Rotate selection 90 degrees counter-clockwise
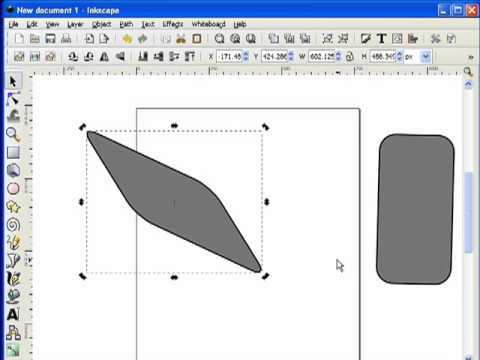Image resolution: width=480 pixels, height=360 pixels. (73, 57)
